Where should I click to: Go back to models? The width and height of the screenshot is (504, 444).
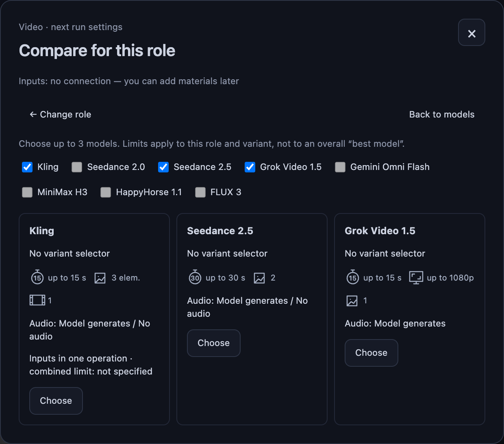[x=442, y=115]
